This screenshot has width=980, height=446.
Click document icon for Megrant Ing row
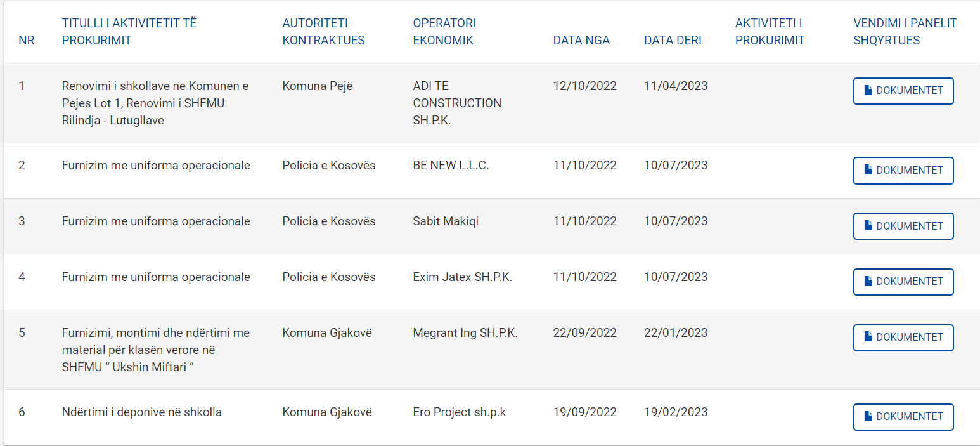pyautogui.click(x=868, y=338)
